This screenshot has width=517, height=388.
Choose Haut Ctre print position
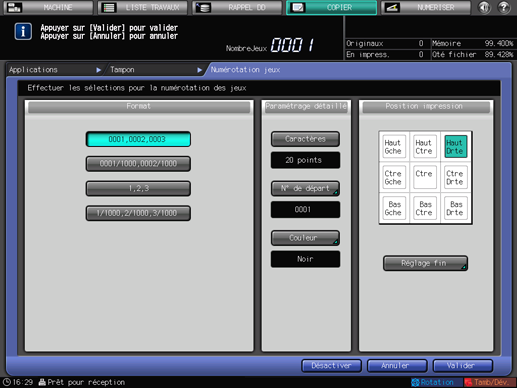pos(425,146)
